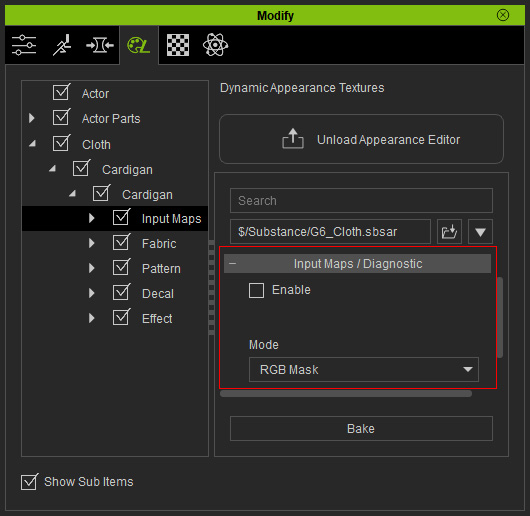
Task: Toggle the nested Cardigan checkbox
Action: [x=101, y=193]
